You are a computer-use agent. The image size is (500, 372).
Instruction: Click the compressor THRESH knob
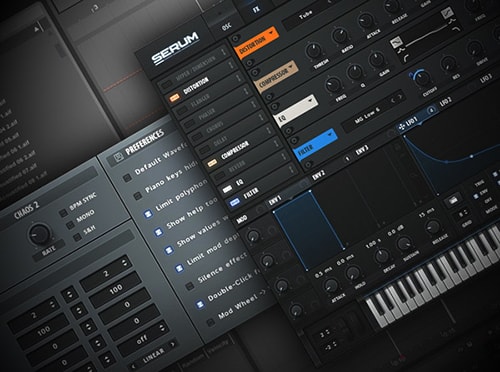[313, 51]
